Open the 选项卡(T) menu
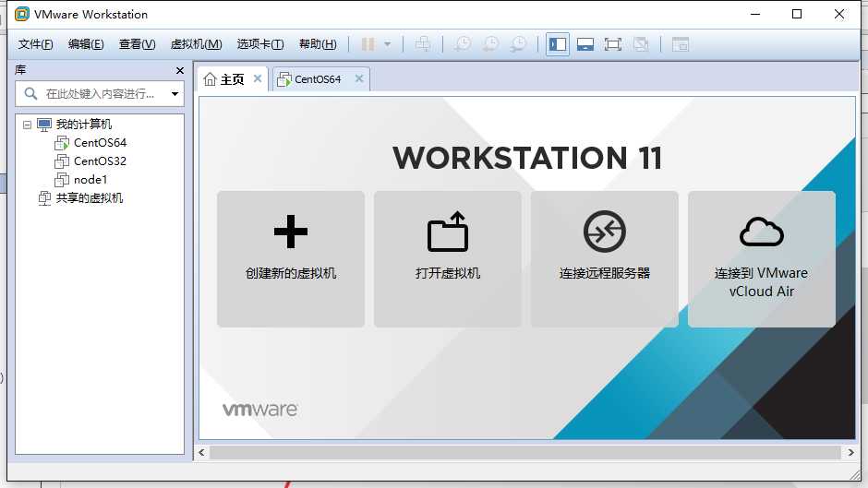This screenshot has height=488, width=868. [x=260, y=44]
